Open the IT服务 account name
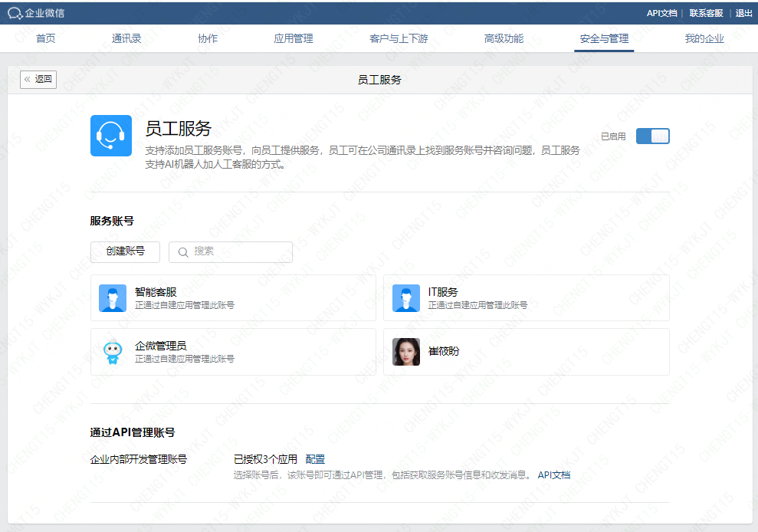 [x=443, y=292]
